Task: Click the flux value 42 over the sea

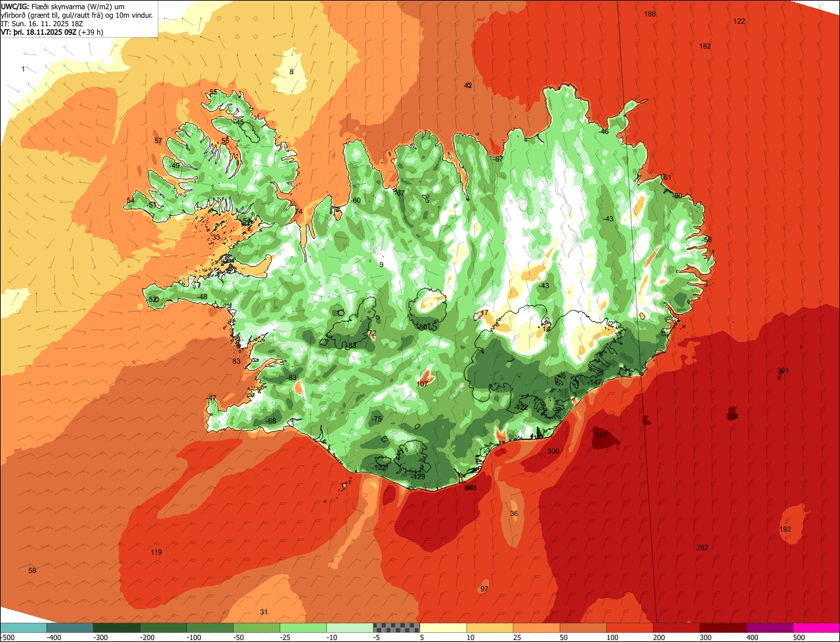Action: [468, 85]
